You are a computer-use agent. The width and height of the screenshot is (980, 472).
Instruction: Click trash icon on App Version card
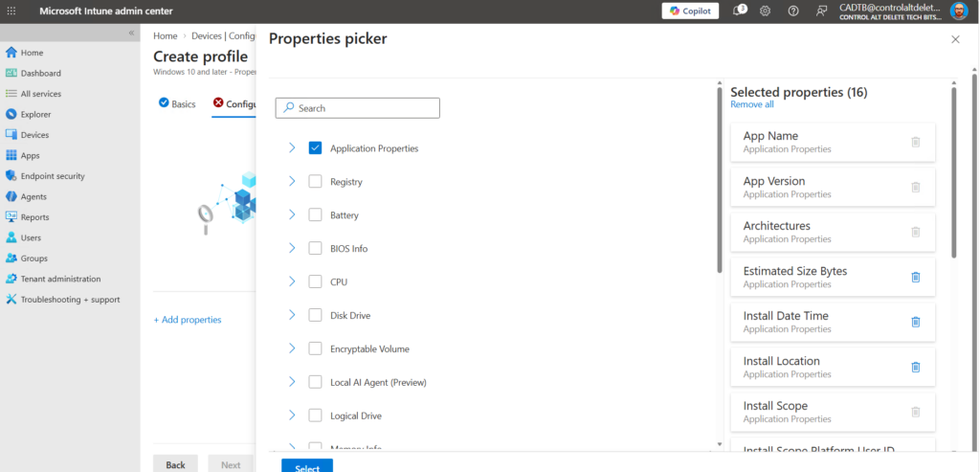pyautogui.click(x=916, y=187)
